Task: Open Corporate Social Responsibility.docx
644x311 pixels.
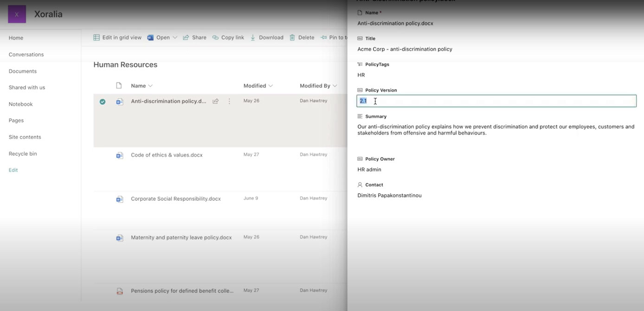Action: click(x=176, y=199)
